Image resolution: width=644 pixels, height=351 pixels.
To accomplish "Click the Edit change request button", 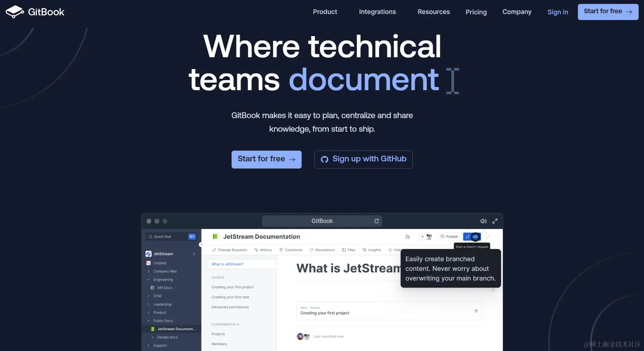I will [472, 237].
